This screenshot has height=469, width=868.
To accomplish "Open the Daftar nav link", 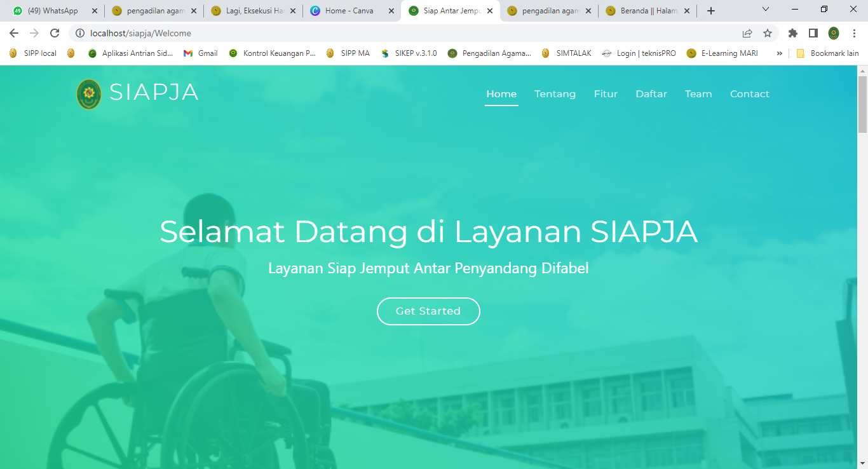I will tap(651, 94).
